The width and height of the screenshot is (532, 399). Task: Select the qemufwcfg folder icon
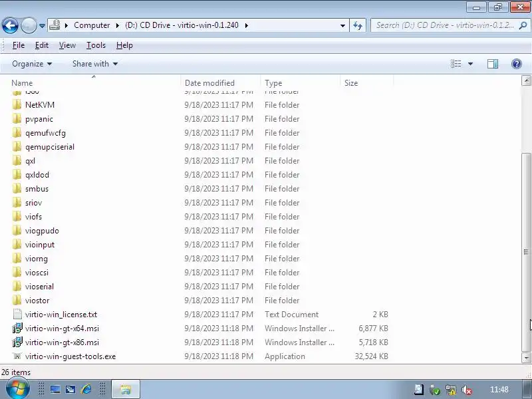pos(17,132)
